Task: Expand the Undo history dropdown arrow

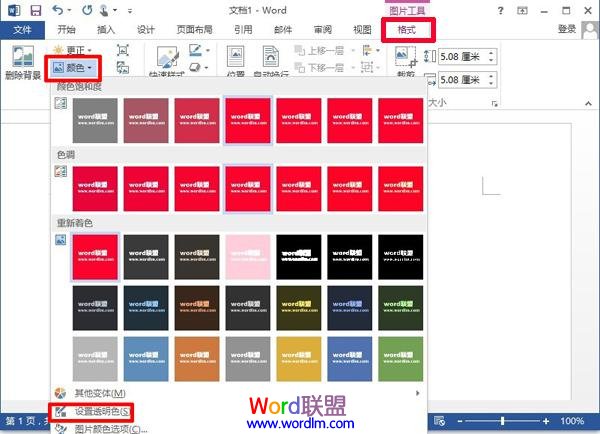Action: (x=70, y=10)
